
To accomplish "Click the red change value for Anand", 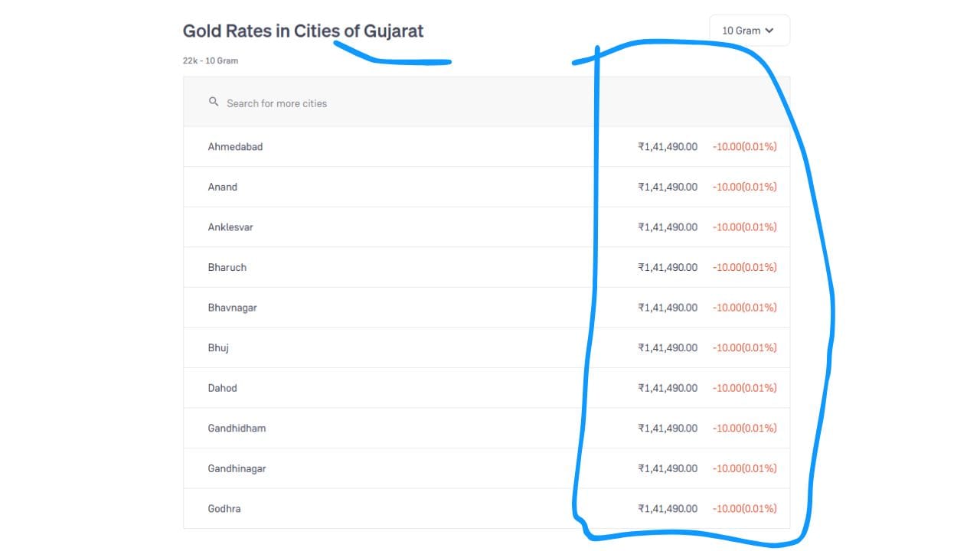I will [x=745, y=187].
